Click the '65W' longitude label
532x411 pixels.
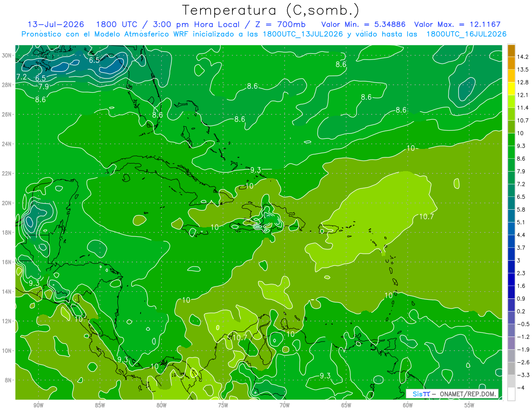tap(346, 405)
